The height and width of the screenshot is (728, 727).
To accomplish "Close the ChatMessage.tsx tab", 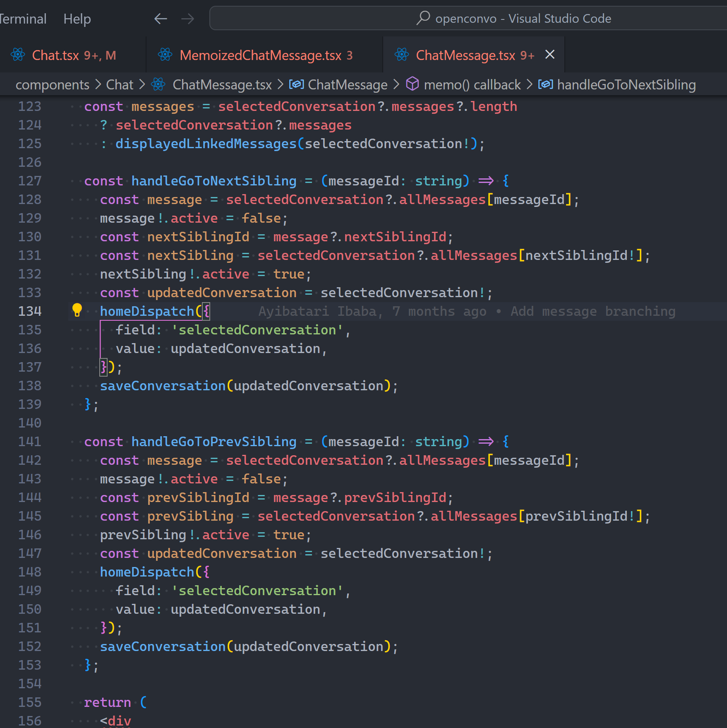I will [x=550, y=55].
